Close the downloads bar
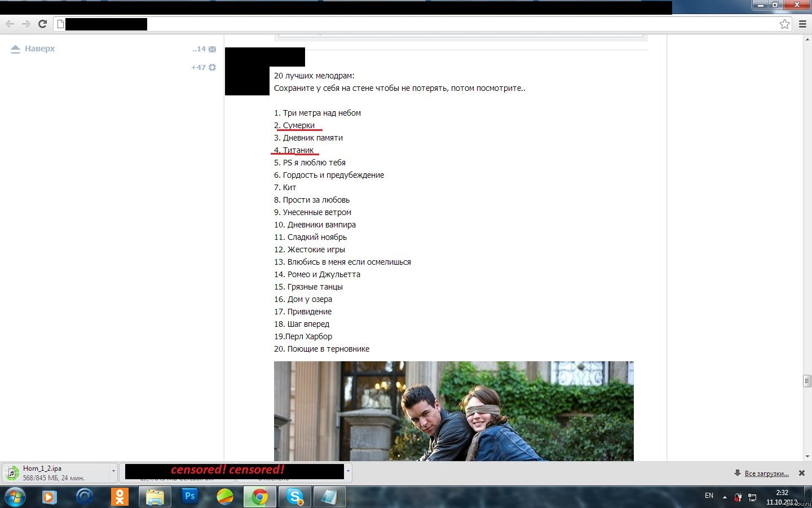The image size is (812, 508). point(802,473)
